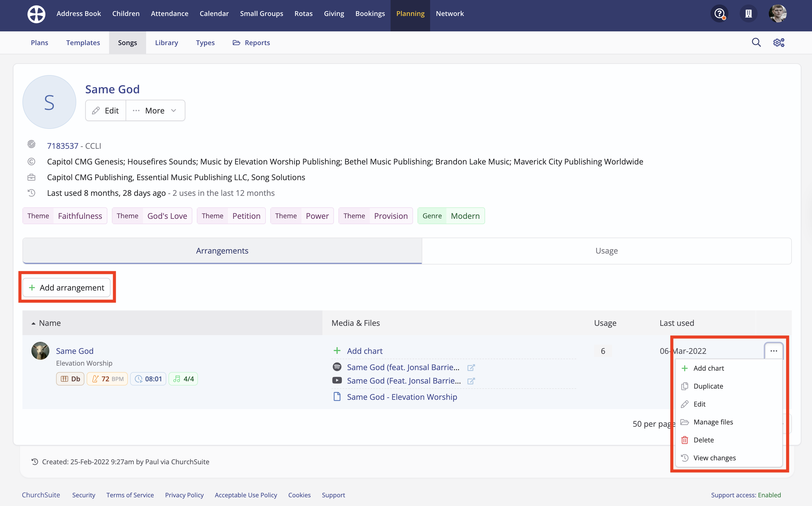The height and width of the screenshot is (506, 812).
Task: Open the arrangement three-dots action menu
Action: [x=774, y=351]
